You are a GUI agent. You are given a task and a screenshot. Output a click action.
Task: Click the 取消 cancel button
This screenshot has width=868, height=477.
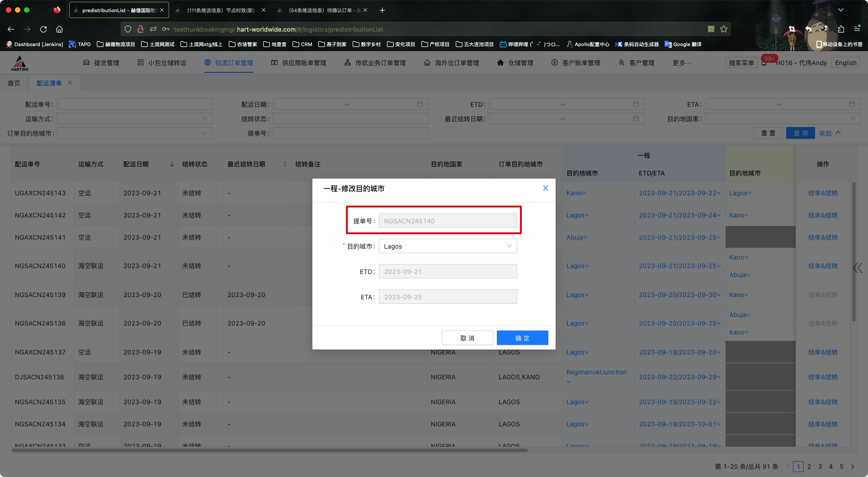[467, 338]
